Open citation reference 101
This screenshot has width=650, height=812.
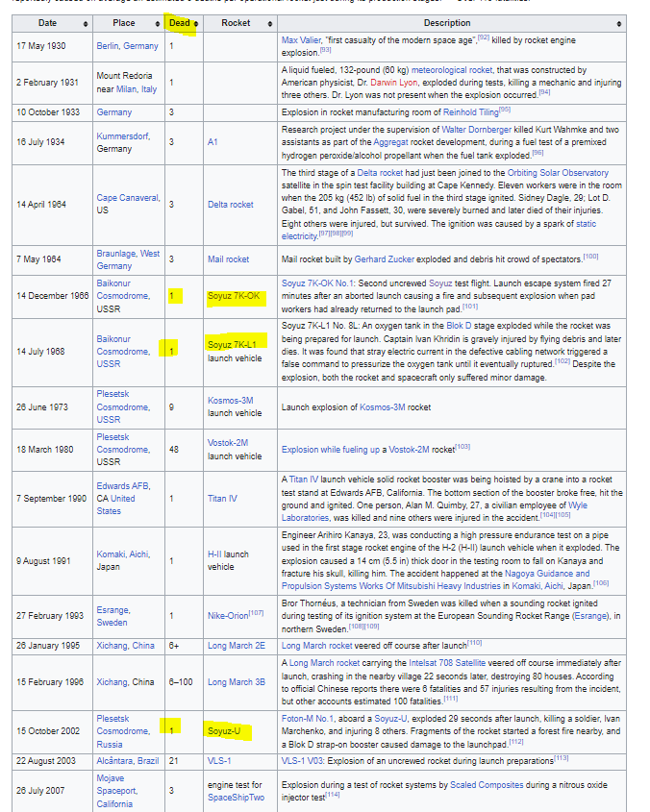click(469, 307)
